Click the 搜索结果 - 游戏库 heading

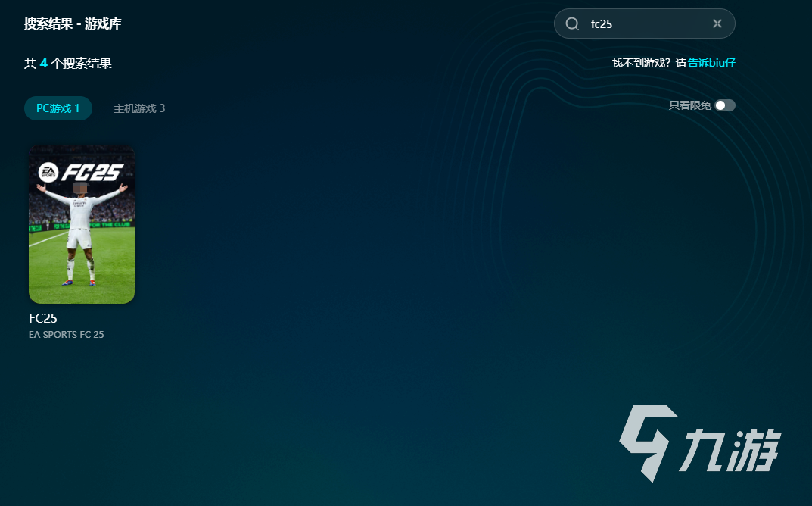(x=73, y=23)
